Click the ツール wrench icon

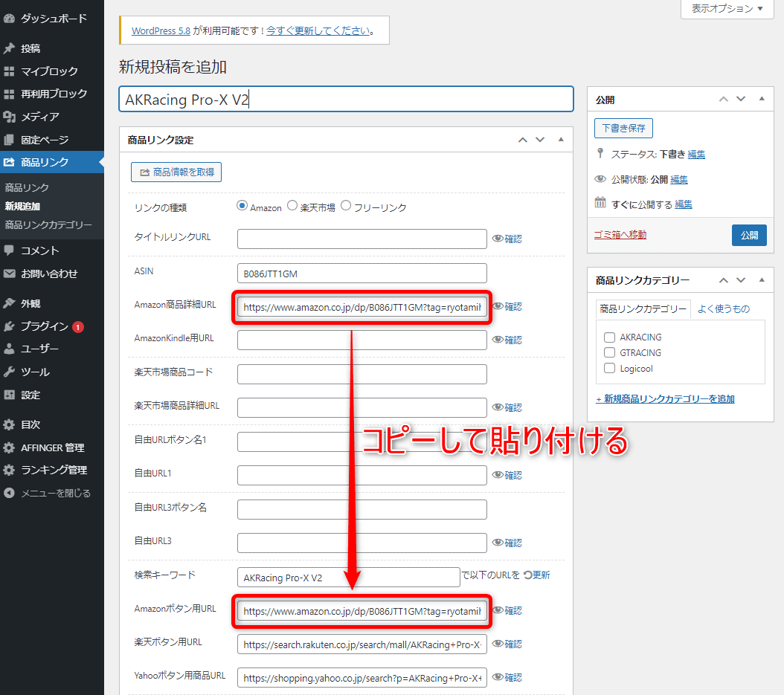tap(9, 372)
